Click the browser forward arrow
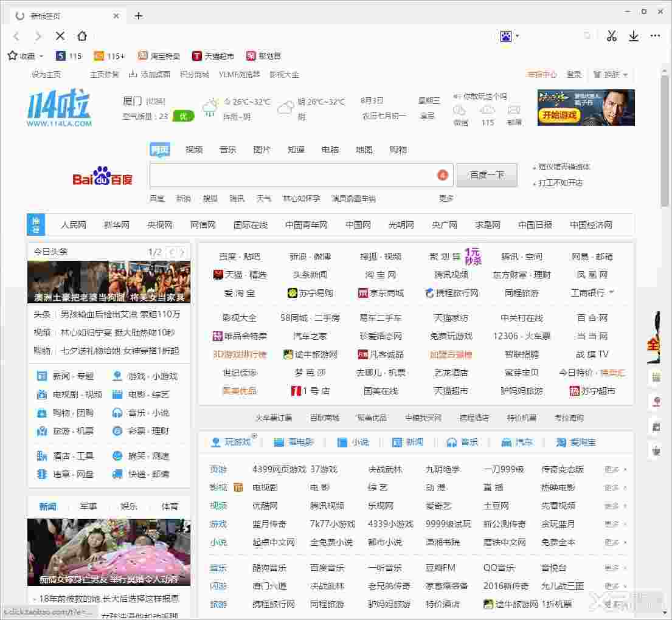This screenshot has width=672, height=620. click(38, 36)
